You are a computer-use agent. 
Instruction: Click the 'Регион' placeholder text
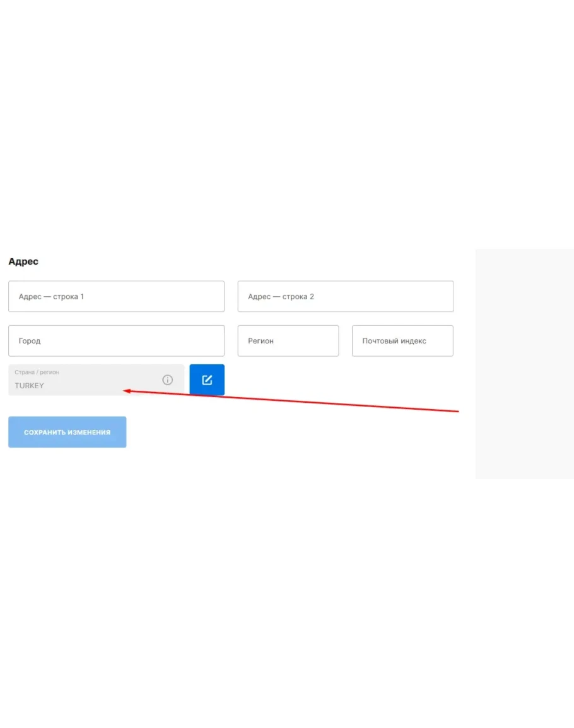[261, 341]
